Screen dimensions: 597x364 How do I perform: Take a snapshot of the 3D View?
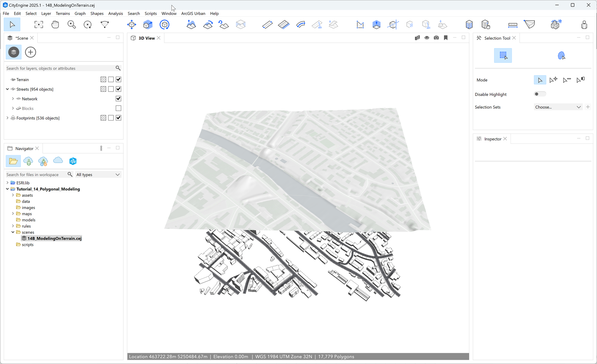point(436,38)
